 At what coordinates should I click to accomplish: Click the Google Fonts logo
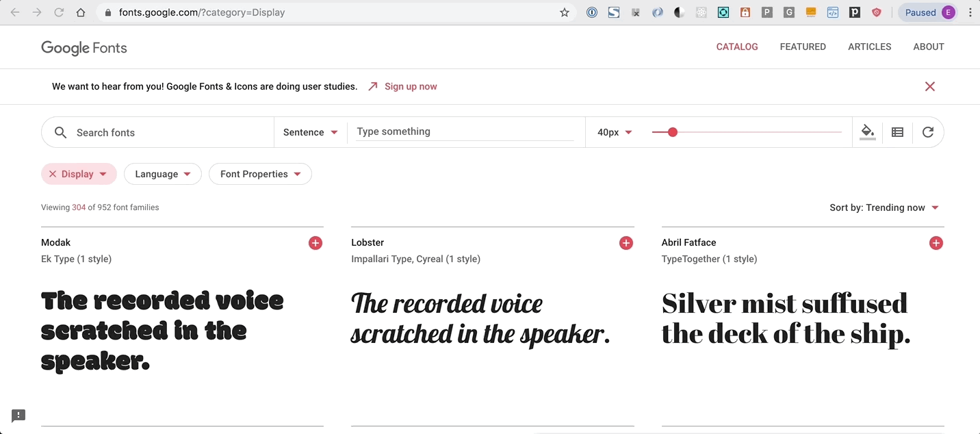click(x=84, y=47)
